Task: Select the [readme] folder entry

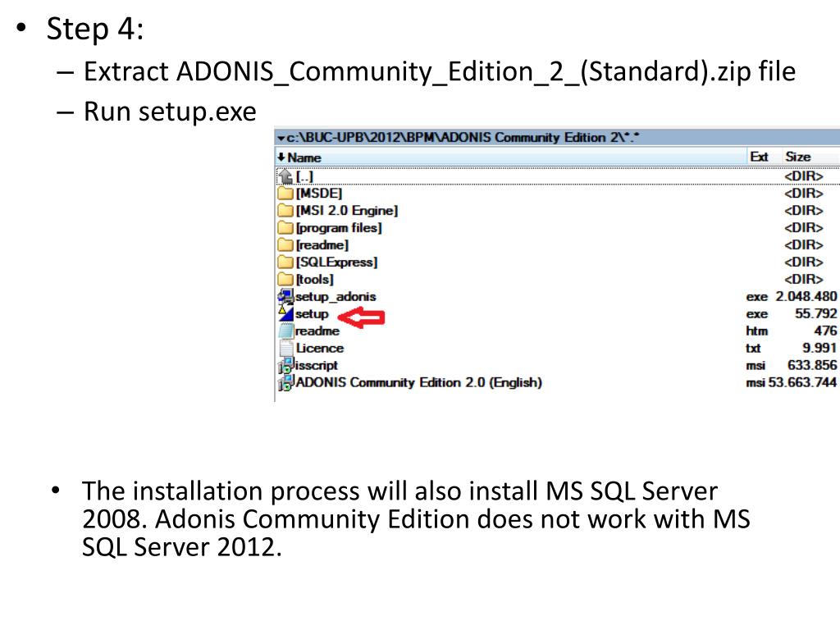Action: pos(322,245)
